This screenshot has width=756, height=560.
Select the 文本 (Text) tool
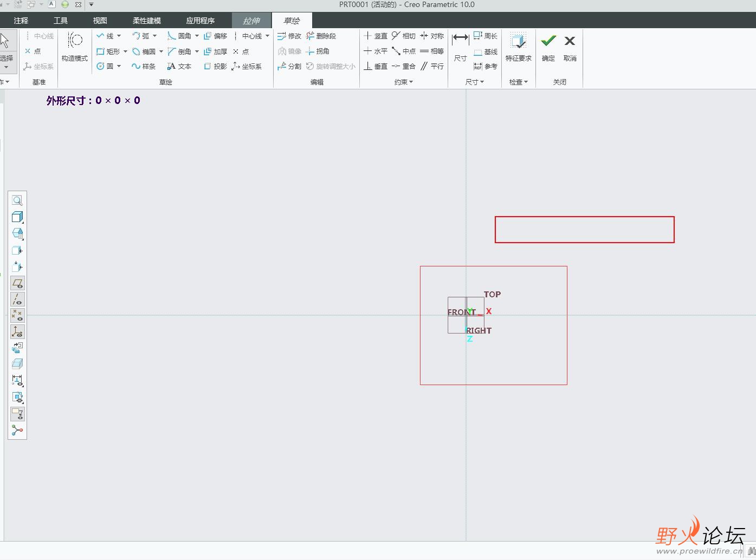(x=179, y=66)
